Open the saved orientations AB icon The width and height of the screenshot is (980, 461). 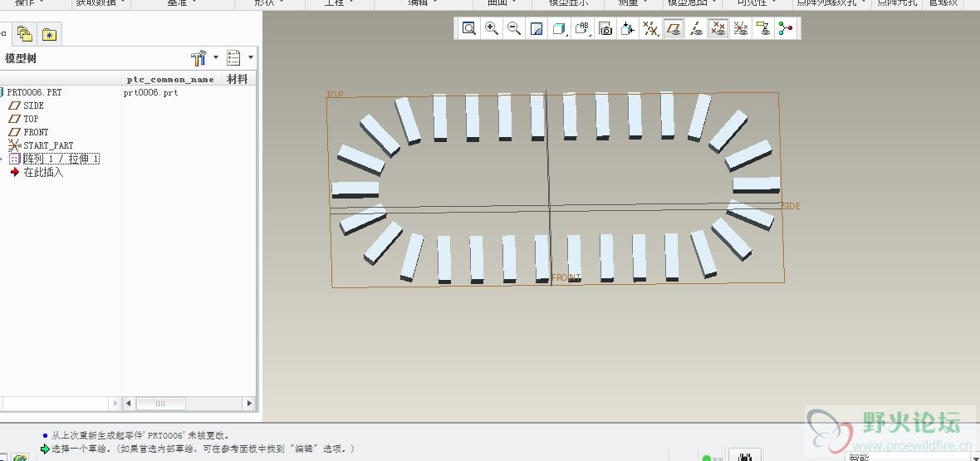[x=582, y=28]
